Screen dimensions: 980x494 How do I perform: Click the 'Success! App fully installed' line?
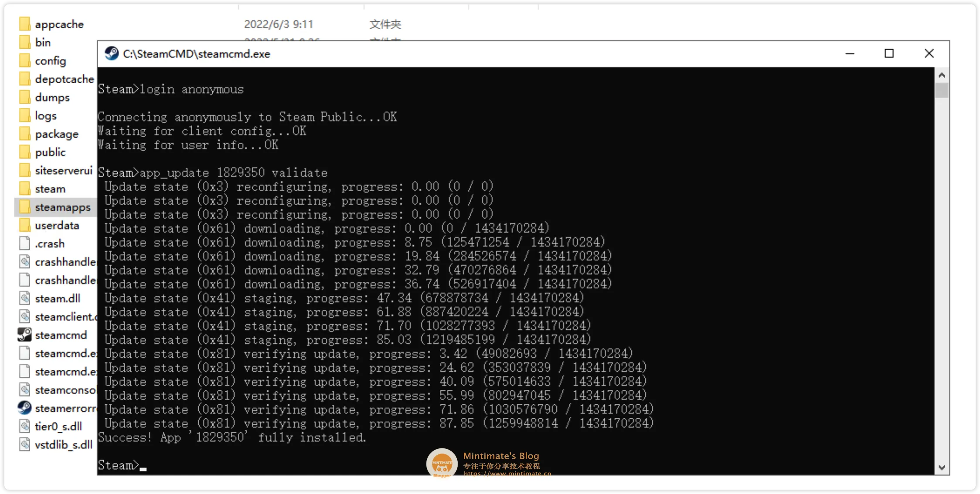coord(232,438)
